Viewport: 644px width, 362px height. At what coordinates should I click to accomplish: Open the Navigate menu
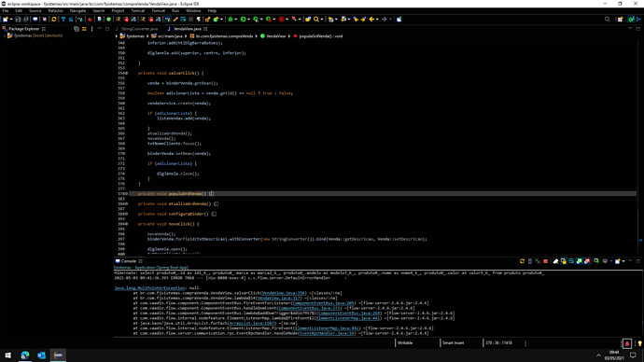(77, 10)
